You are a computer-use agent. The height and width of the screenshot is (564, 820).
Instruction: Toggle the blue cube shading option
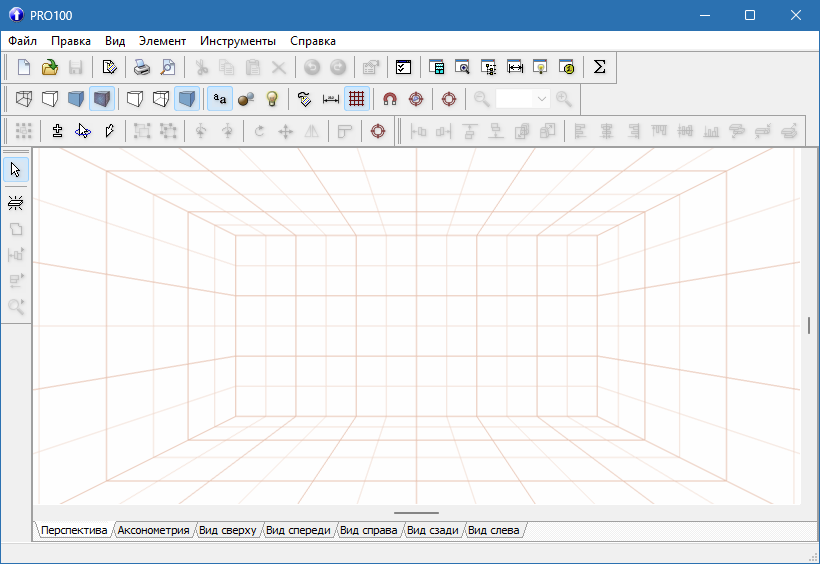(x=187, y=99)
